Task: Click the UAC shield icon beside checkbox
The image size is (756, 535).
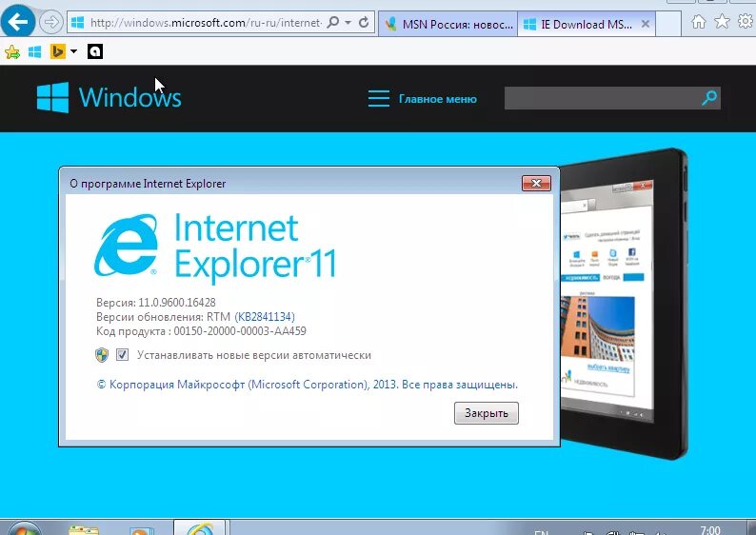Action: coord(102,355)
